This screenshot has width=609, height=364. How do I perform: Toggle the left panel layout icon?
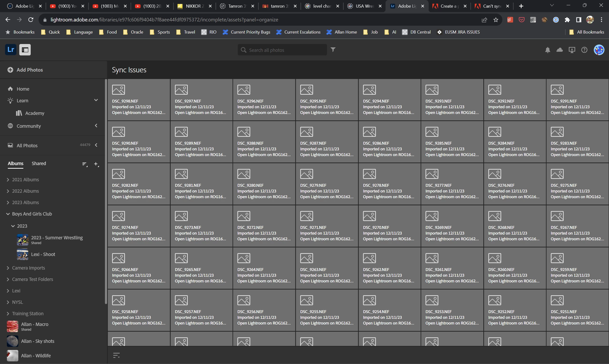[x=25, y=50]
